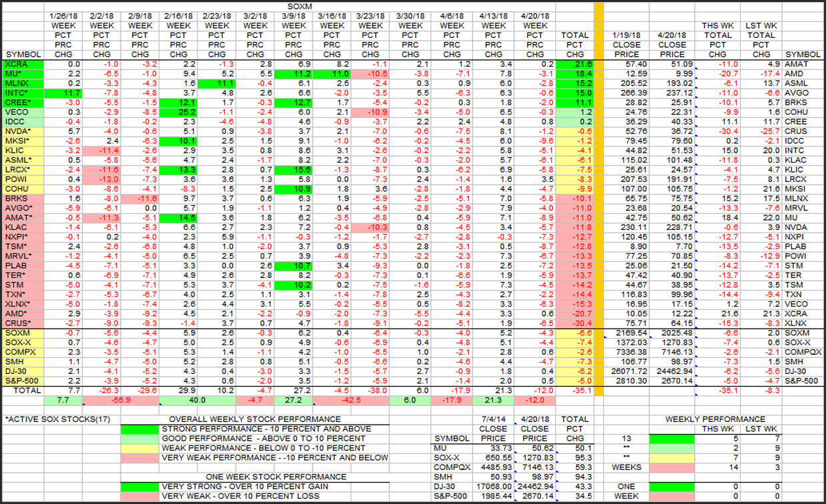The height and width of the screenshot is (504, 826).
Task: Click the 34.5 total percent change cell
Action: pyautogui.click(x=575, y=496)
